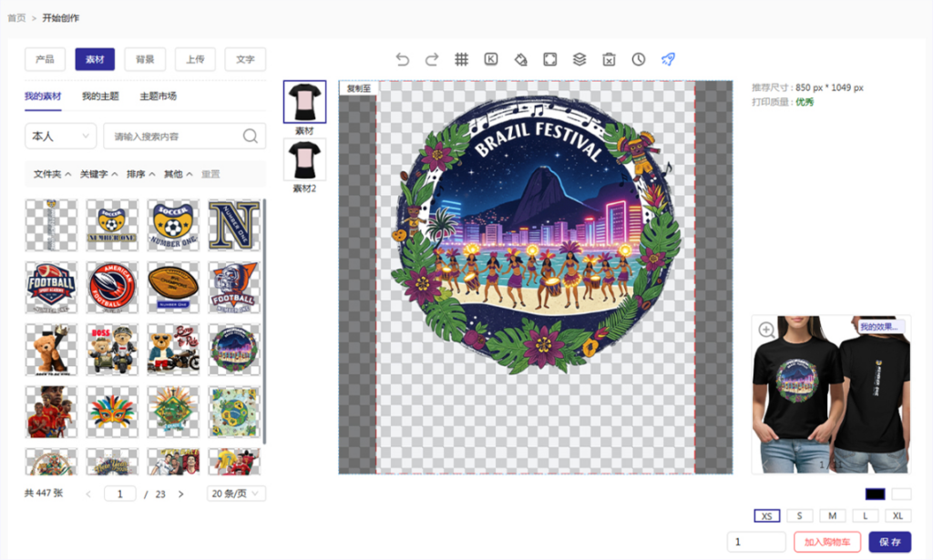
Task: Switch to the 主题市场 tab
Action: (158, 97)
